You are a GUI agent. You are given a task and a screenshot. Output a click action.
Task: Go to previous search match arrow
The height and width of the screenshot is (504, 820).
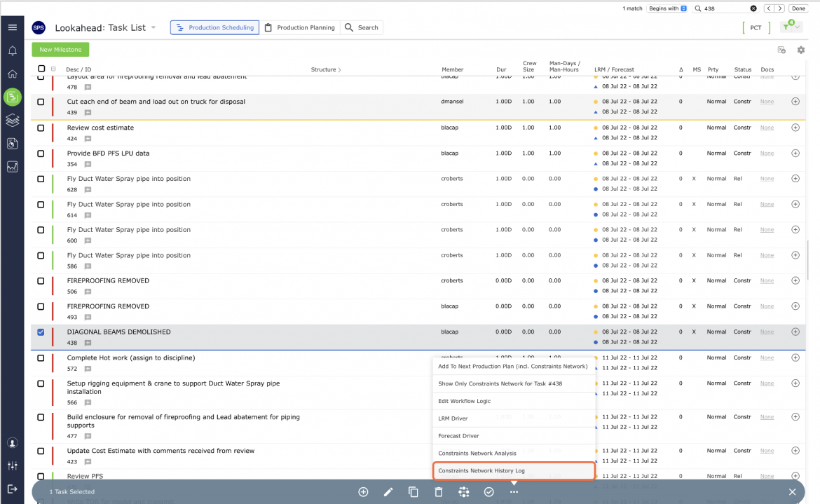768,8
